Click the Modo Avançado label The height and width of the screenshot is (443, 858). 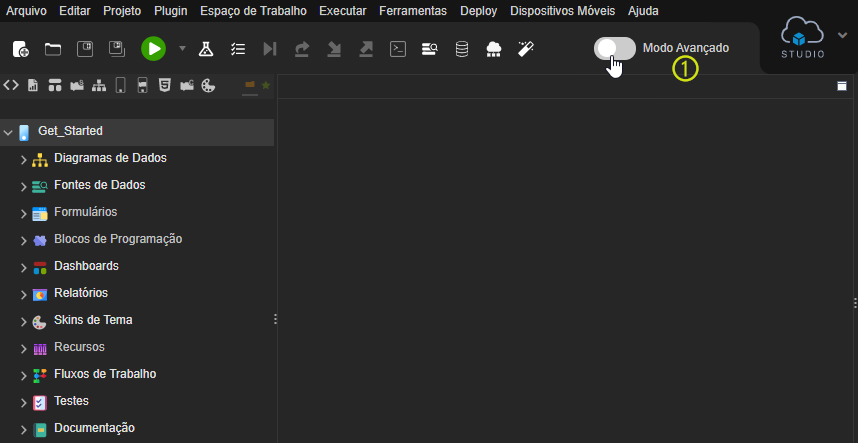[x=686, y=48]
